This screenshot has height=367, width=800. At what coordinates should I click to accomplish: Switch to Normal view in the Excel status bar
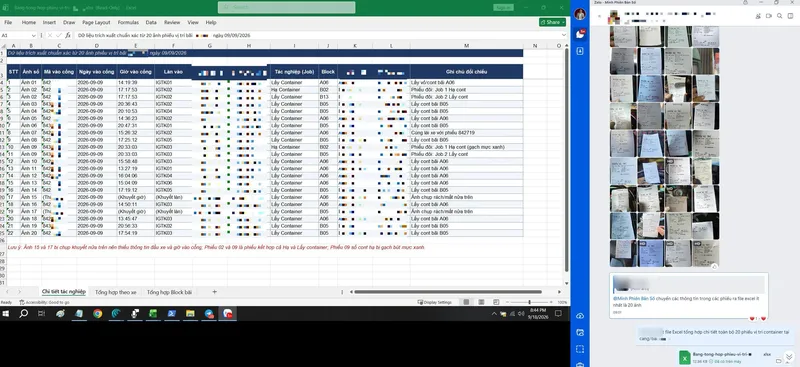click(x=466, y=302)
